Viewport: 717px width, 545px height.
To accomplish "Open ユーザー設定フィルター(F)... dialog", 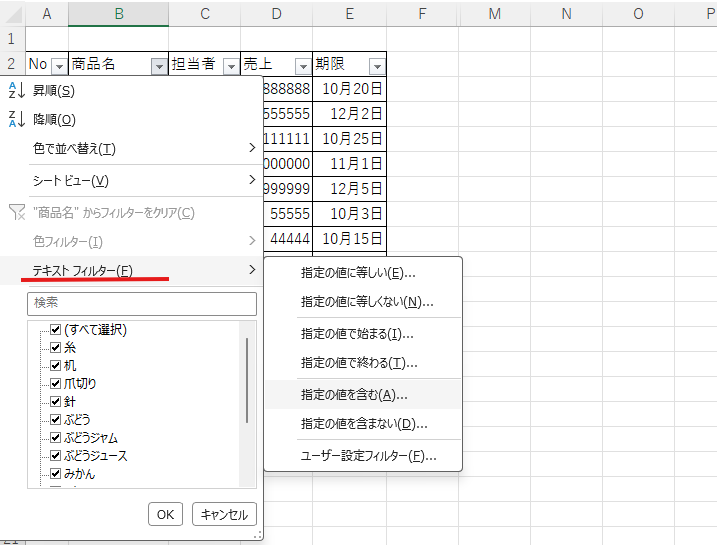I will tap(364, 456).
